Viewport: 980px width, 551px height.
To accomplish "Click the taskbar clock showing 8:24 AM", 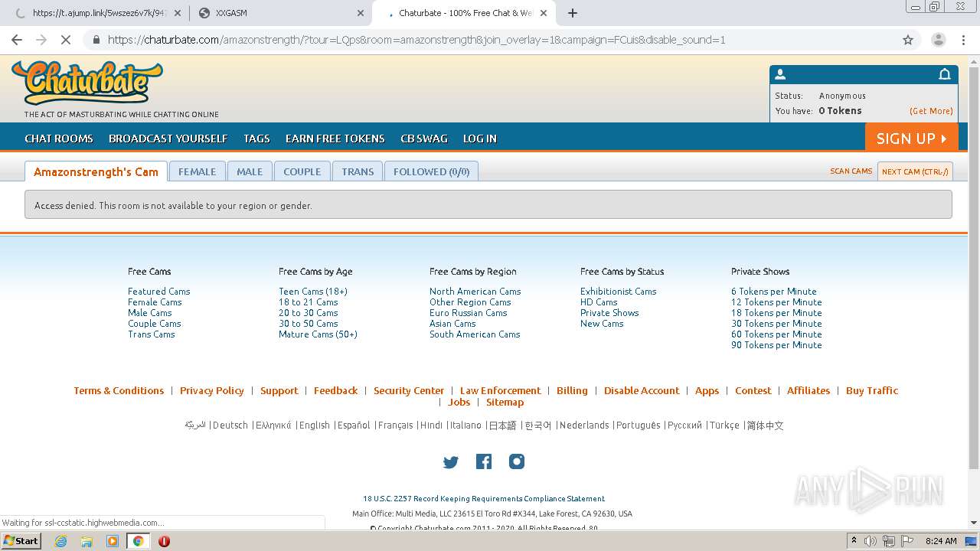I will click(941, 541).
